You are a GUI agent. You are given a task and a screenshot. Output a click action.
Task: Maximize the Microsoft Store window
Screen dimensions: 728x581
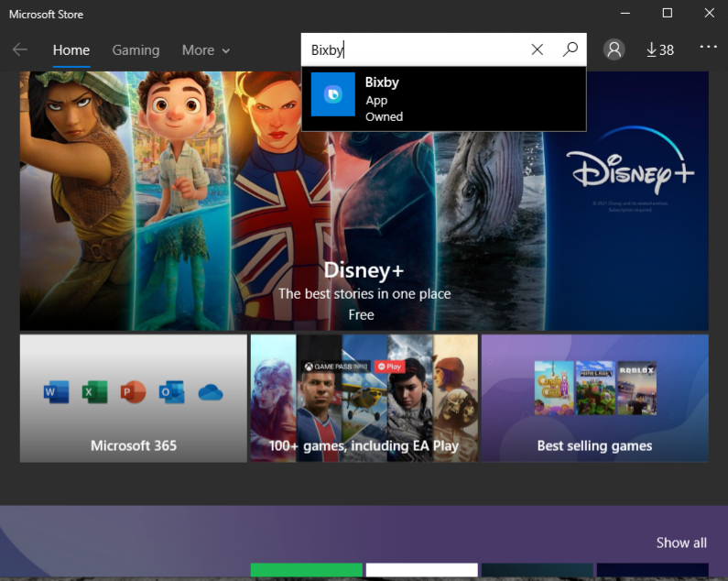668,13
